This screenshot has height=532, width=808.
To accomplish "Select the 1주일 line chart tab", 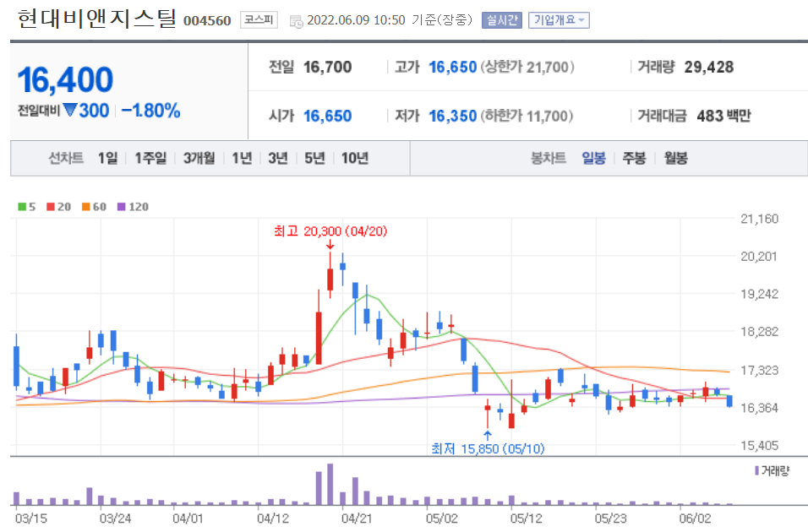I will pos(150,158).
